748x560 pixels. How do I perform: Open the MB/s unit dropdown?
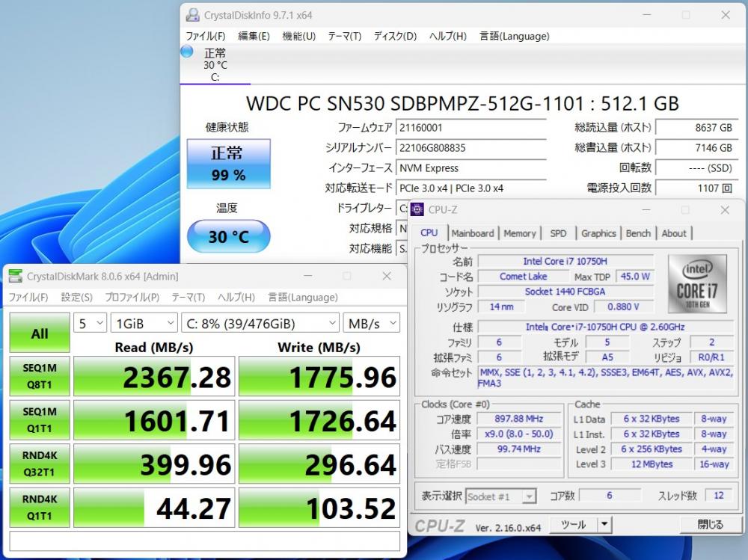tap(372, 324)
